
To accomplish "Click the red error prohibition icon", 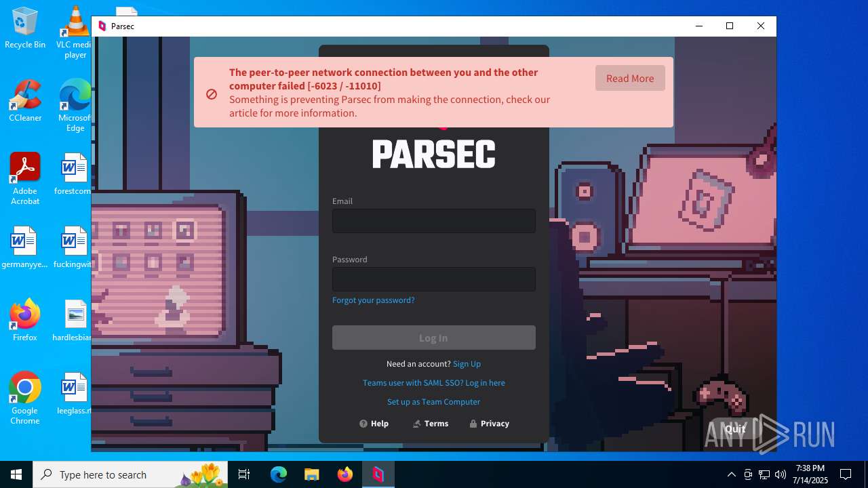I will tap(212, 94).
